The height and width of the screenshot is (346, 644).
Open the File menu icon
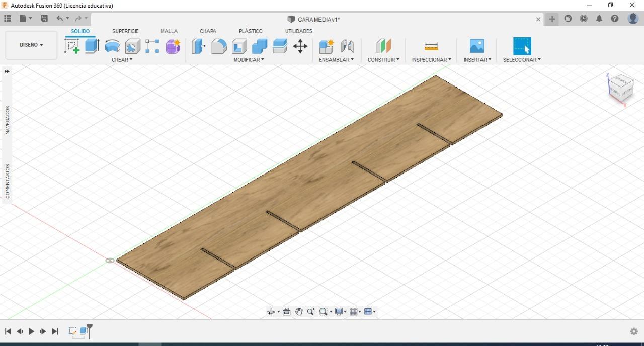pos(25,19)
